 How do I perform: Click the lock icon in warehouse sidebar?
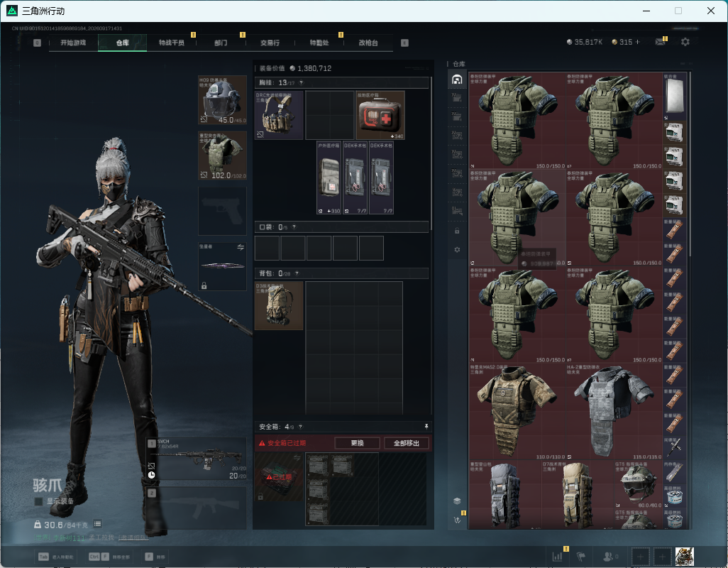click(457, 231)
